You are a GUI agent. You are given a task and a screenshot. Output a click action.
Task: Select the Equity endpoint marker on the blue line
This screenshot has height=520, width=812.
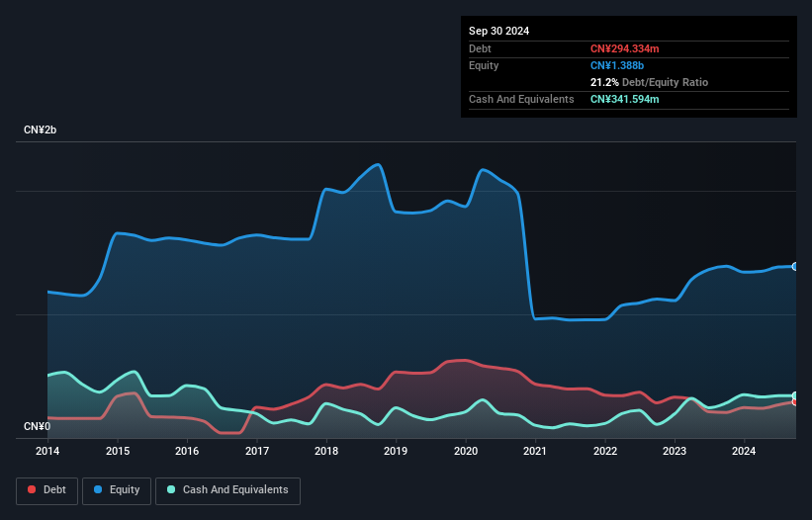795,267
